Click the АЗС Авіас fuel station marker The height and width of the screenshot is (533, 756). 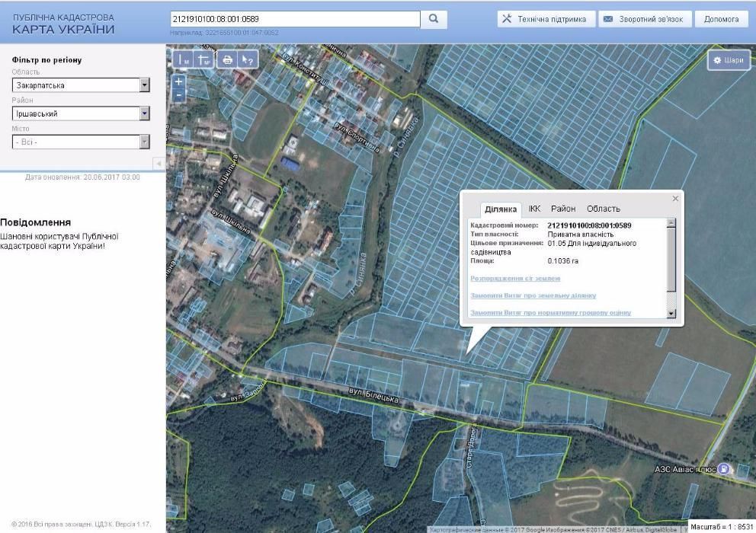click(723, 470)
